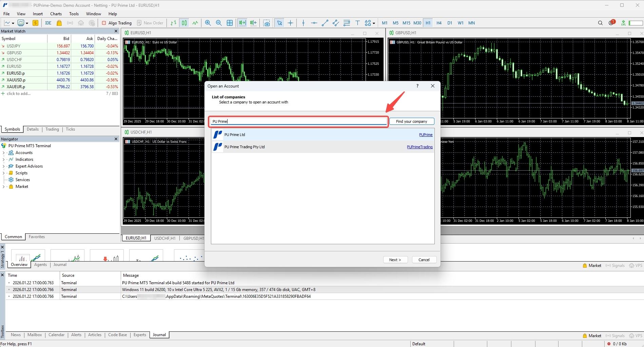Select the crosshair tool
The width and height of the screenshot is (644, 347).
click(290, 23)
